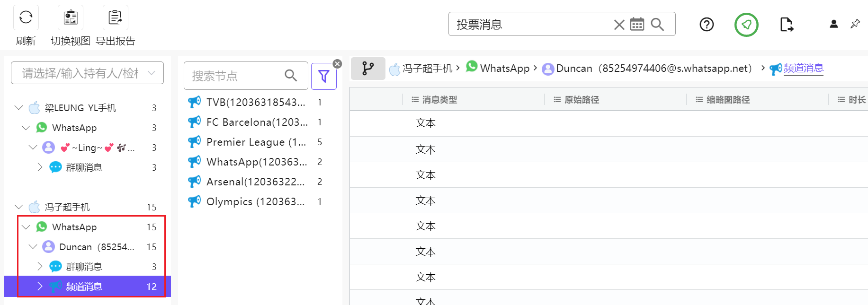
Task: Toggle the pin icon at top right
Action: point(855,24)
